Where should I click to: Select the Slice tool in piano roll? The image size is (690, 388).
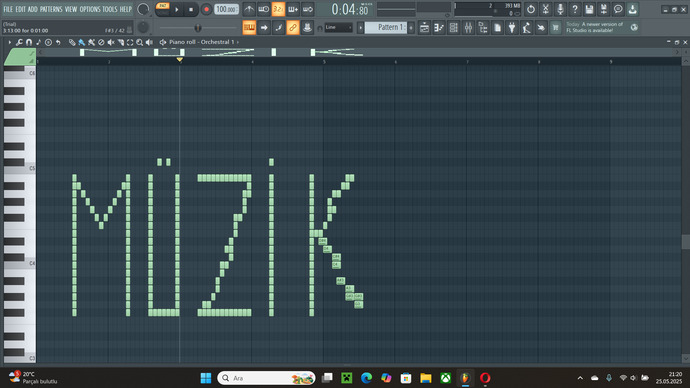tap(121, 42)
